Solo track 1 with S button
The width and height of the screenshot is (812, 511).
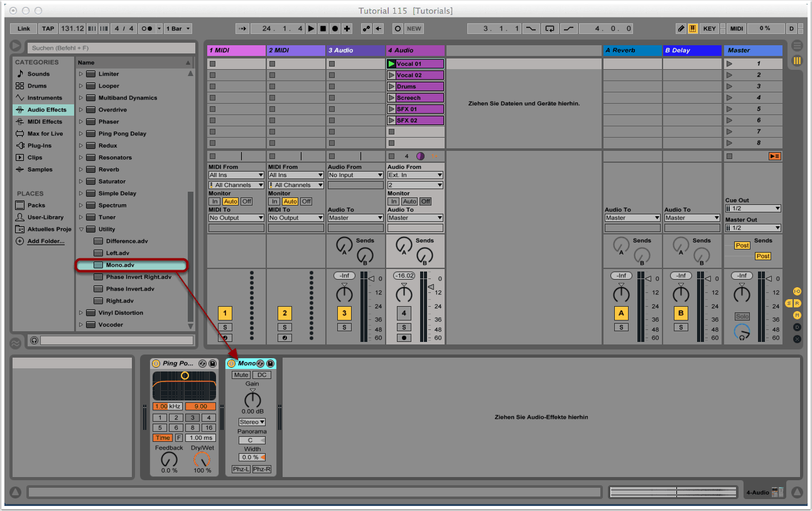point(225,327)
